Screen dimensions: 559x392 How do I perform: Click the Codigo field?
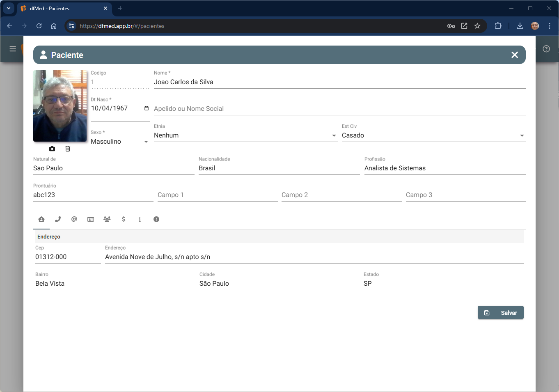[120, 82]
